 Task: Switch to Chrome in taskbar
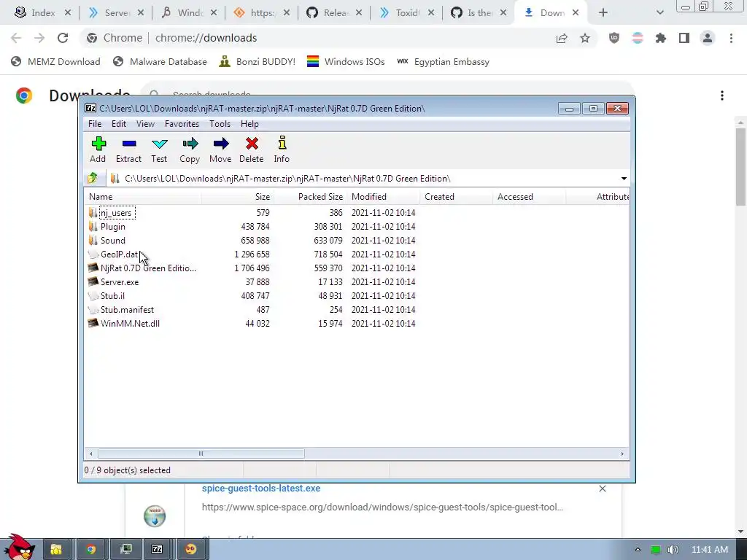(90, 549)
